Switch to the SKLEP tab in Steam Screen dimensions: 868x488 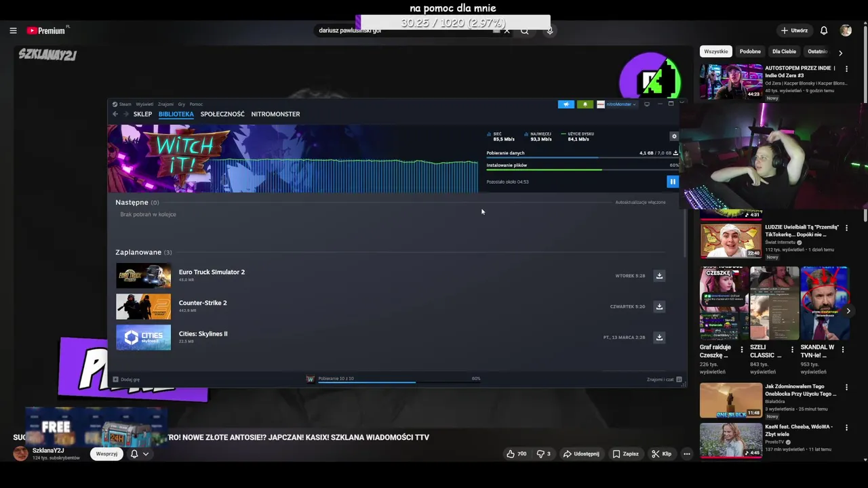[142, 114]
